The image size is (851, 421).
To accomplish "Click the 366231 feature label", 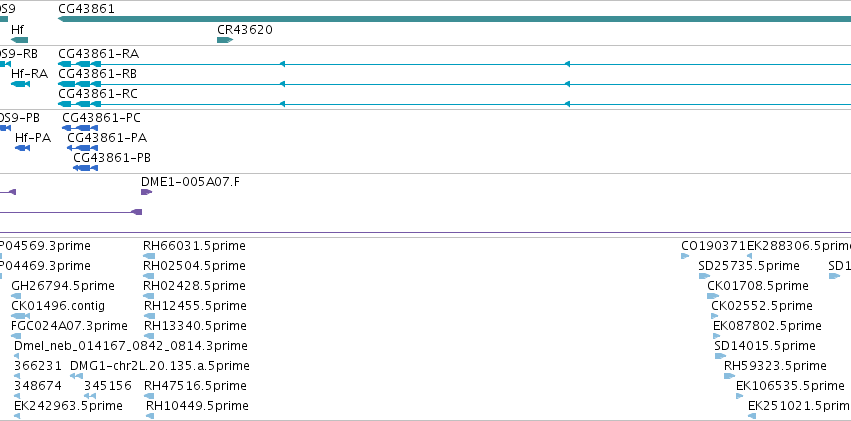I will point(38,366).
